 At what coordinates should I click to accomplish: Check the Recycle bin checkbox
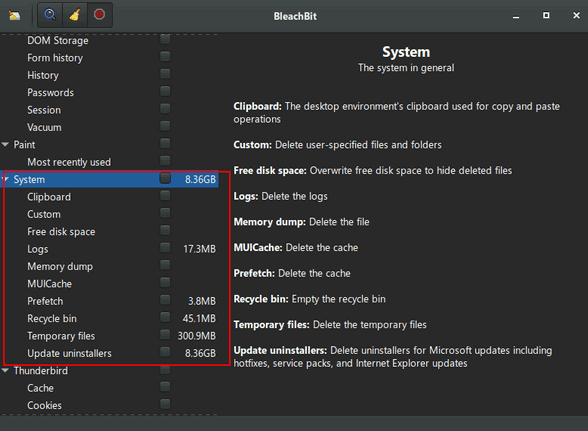tap(165, 317)
